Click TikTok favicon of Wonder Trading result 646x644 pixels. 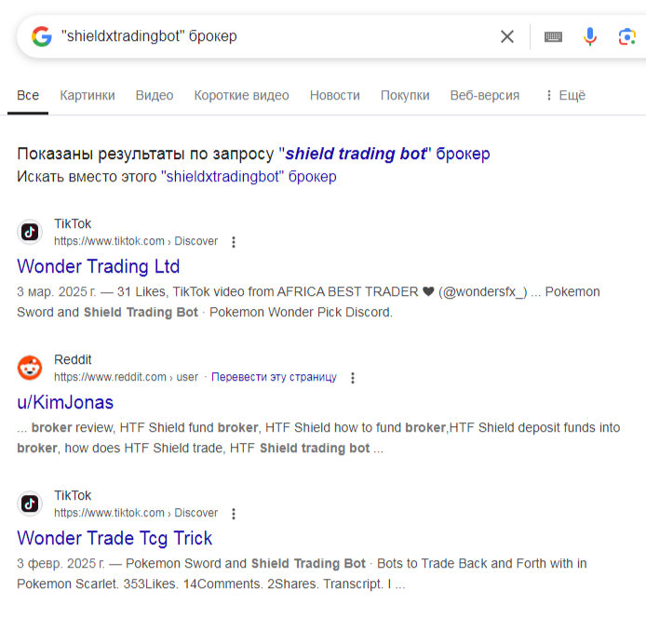click(x=30, y=232)
